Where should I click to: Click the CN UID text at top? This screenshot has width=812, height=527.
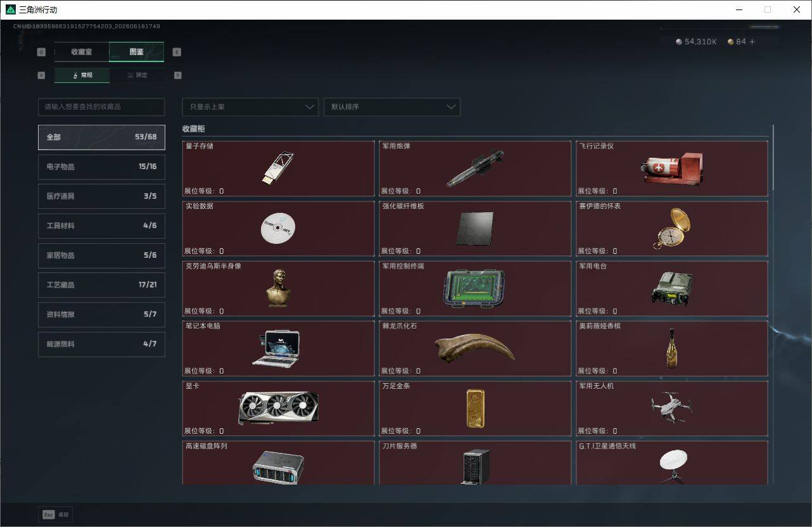[x=86, y=27]
